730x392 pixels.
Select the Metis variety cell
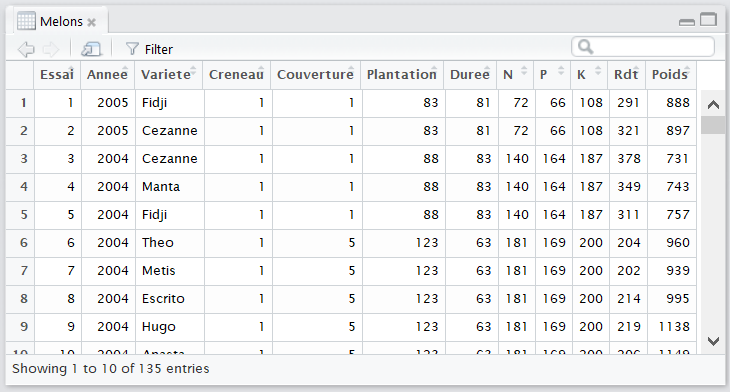[170, 270]
